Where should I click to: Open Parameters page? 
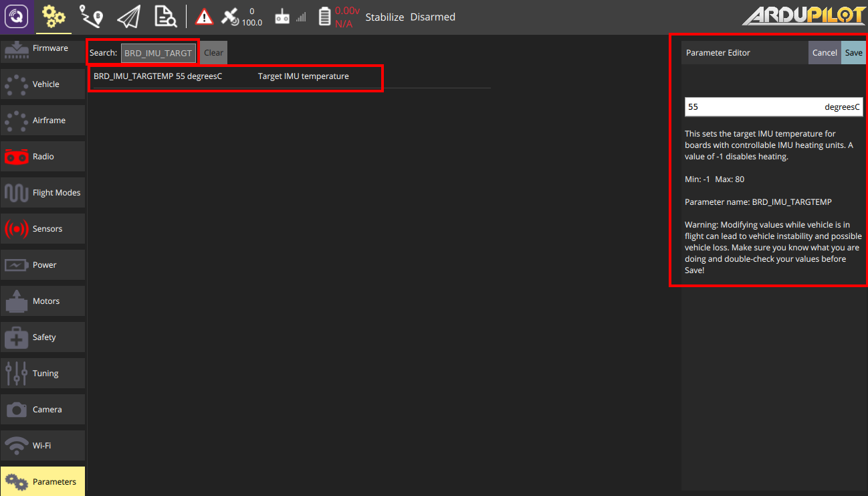tap(43, 481)
